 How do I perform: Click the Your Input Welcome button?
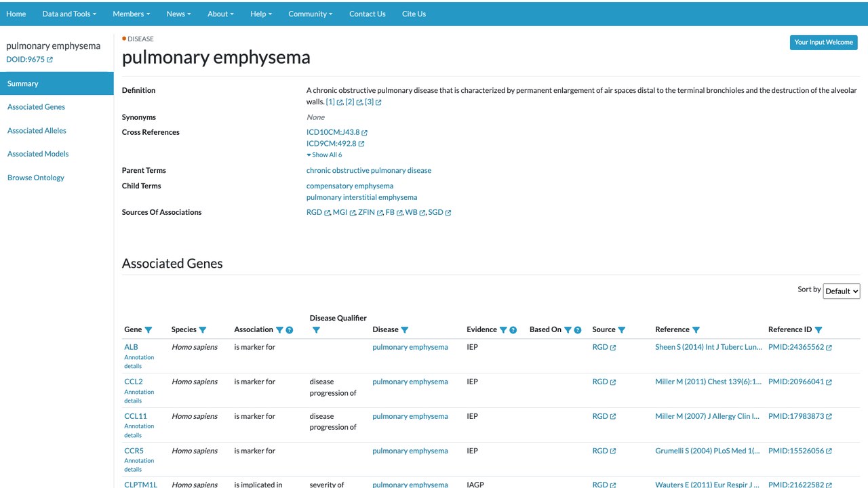coord(824,42)
